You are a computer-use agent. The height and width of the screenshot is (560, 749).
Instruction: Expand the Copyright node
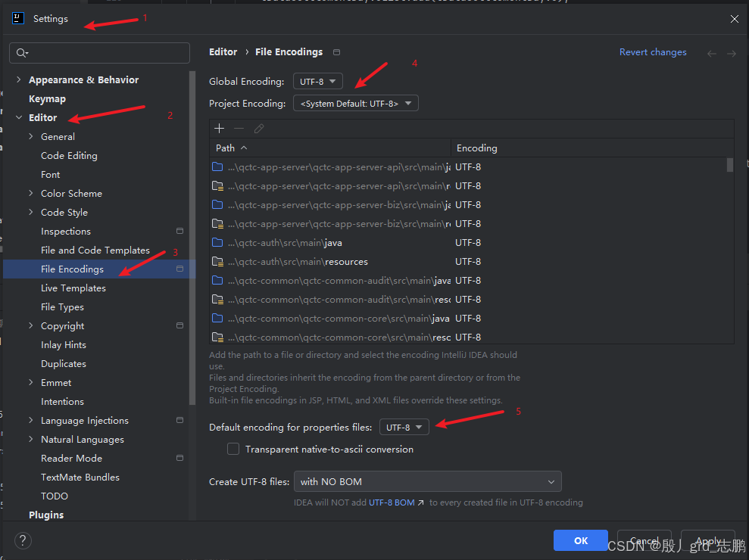click(31, 325)
